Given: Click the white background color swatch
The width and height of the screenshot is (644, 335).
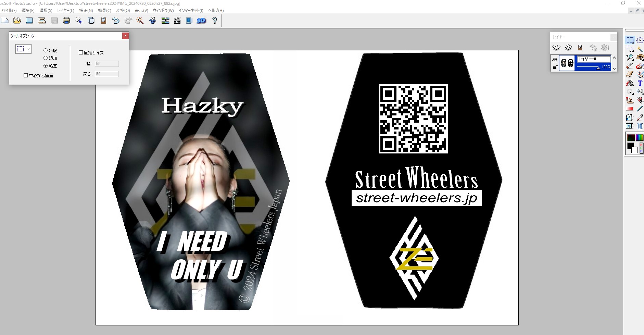Looking at the screenshot, I should [x=635, y=150].
